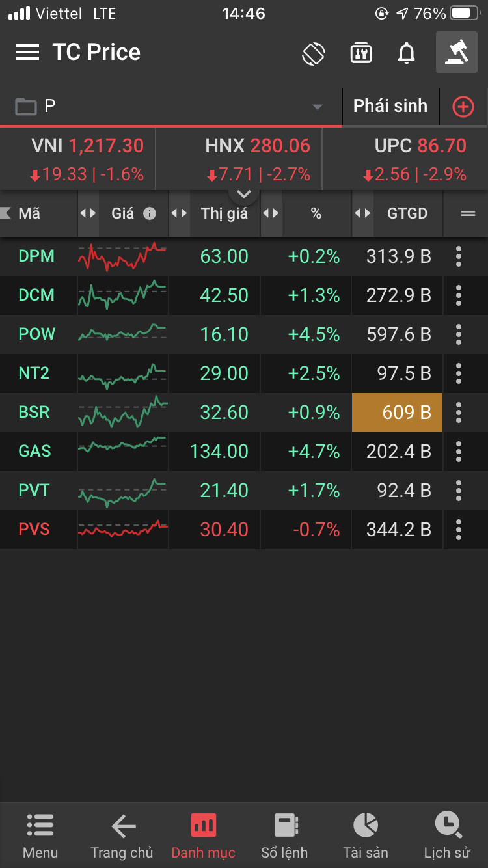Image resolution: width=488 pixels, height=868 pixels.
Task: Open the column list menu icon
Action: pos(467,213)
